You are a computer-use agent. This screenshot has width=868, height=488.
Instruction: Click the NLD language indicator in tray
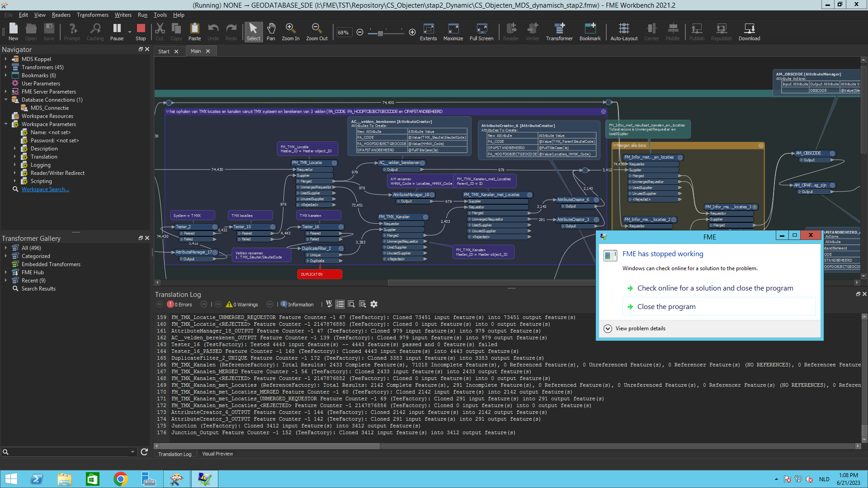point(824,479)
